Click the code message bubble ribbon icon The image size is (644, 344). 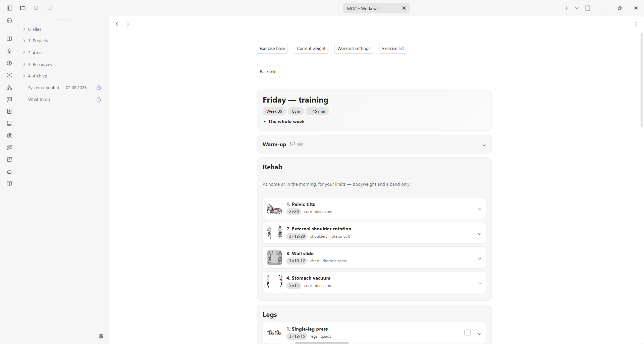[x=9, y=99]
